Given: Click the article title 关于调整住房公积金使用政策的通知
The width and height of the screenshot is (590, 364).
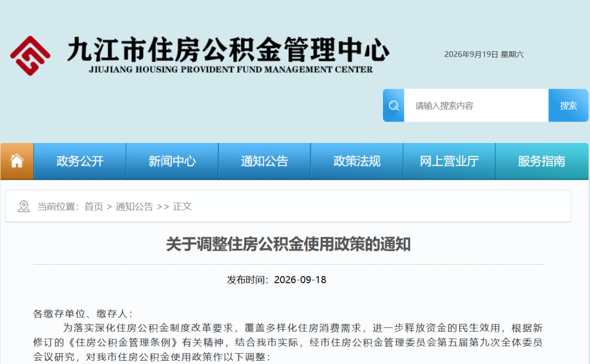Looking at the screenshot, I should coord(288,244).
